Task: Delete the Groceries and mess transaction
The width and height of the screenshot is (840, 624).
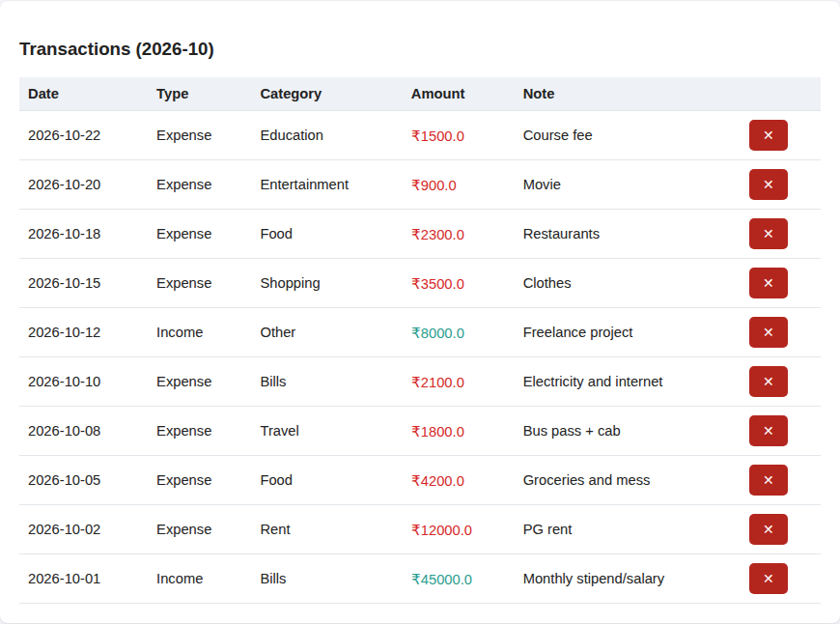Action: pos(769,480)
